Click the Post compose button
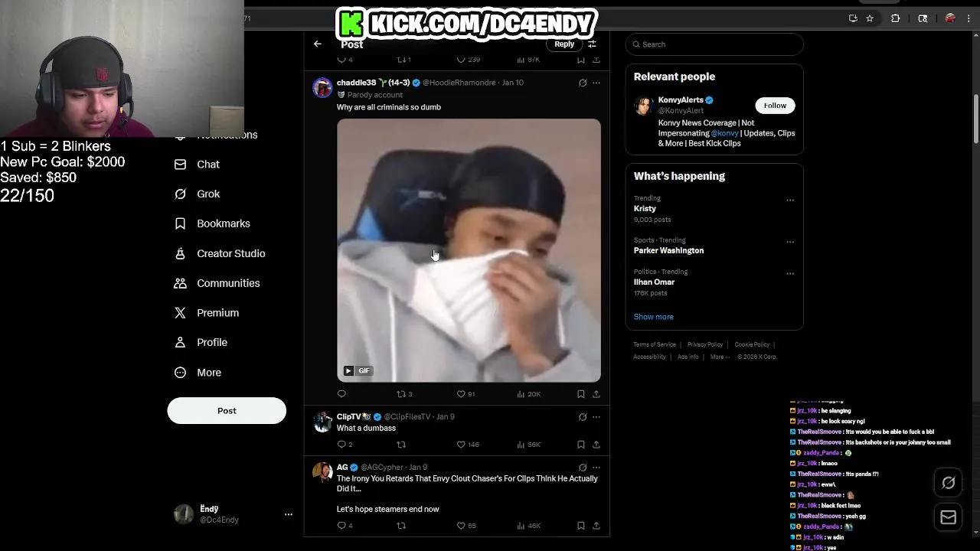The image size is (980, 551). coord(227,411)
